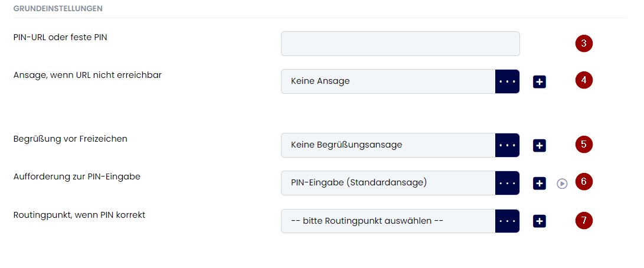Open the PIN-Eingabe (Standardansage) dropdown
The height and width of the screenshot is (268, 644).
click(388, 183)
